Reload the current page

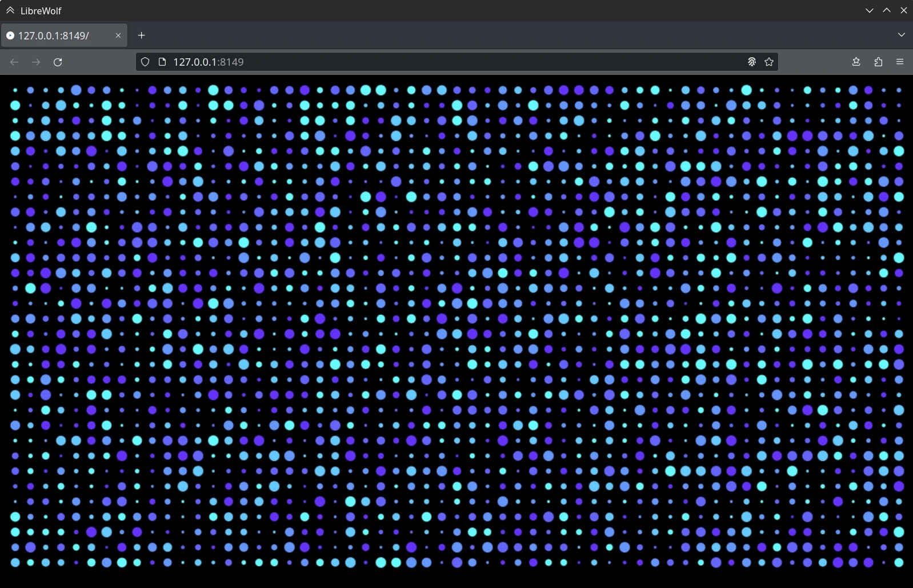point(58,62)
